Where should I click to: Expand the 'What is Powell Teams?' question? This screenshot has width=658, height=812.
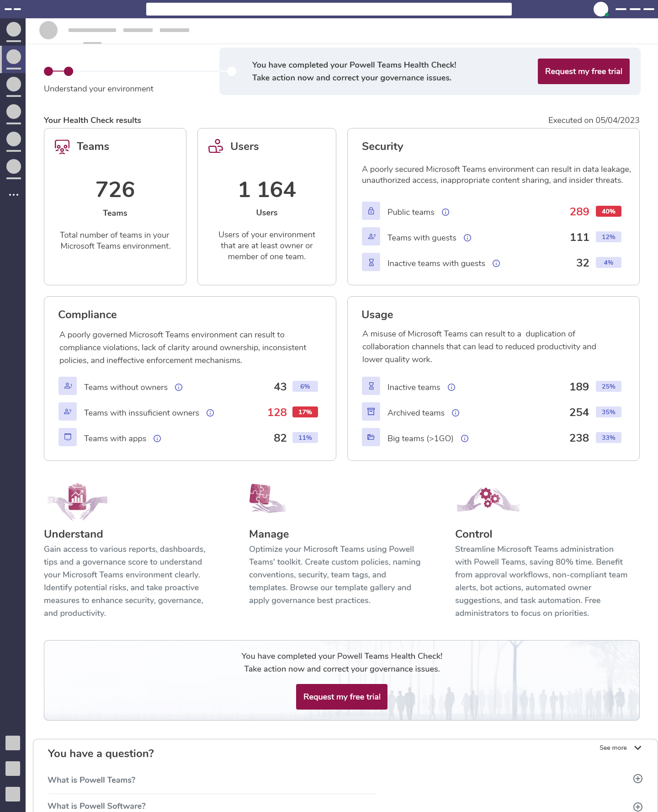pos(638,779)
